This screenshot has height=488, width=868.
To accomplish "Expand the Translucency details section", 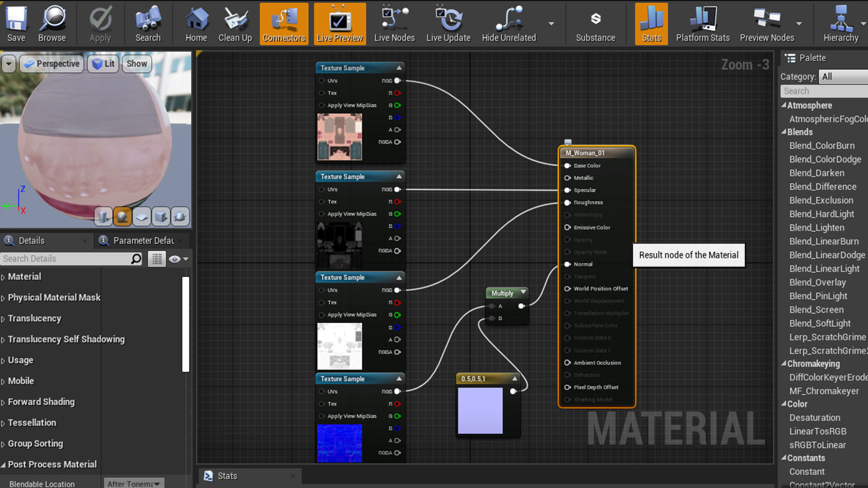I will coord(34,319).
